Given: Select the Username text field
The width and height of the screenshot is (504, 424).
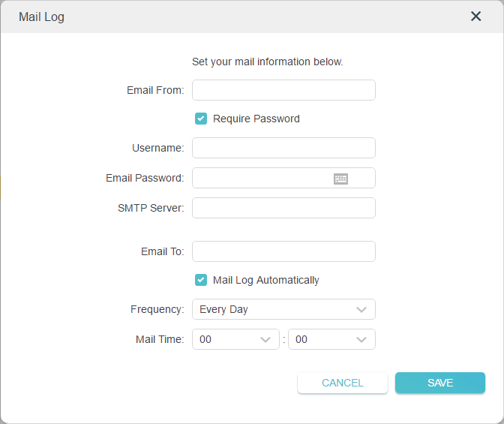Looking at the screenshot, I should pyautogui.click(x=283, y=148).
